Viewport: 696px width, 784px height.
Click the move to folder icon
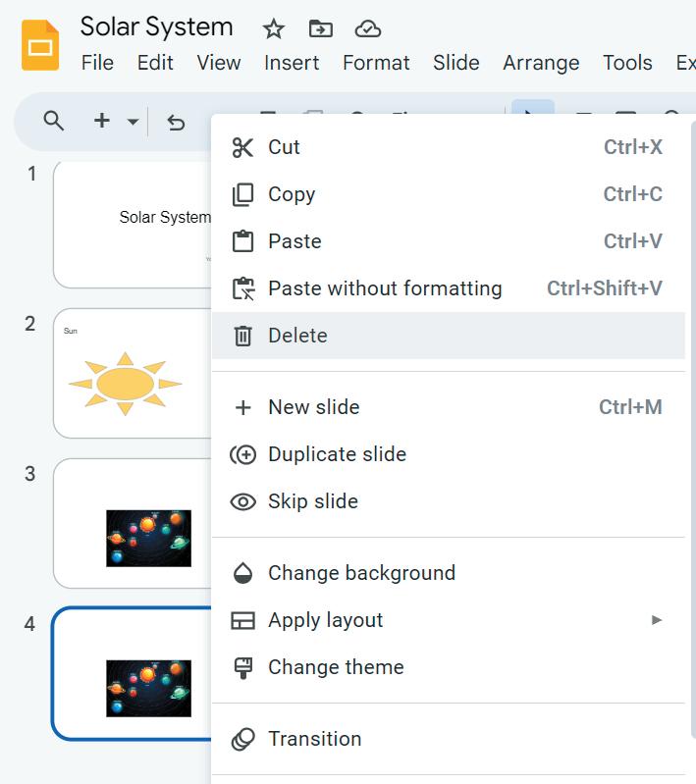tap(320, 28)
